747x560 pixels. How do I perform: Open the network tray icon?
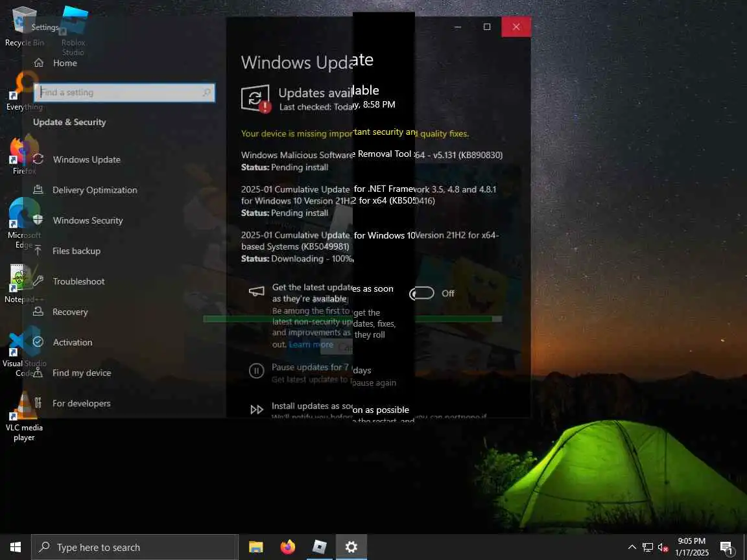click(x=647, y=547)
